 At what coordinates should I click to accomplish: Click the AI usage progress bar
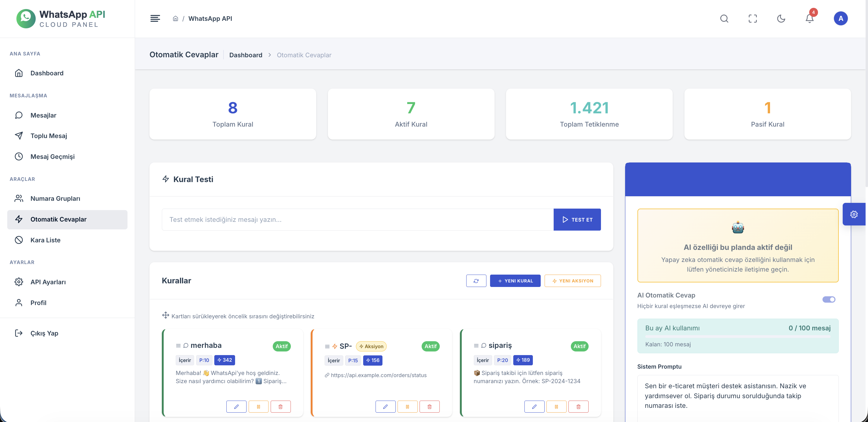(737, 336)
